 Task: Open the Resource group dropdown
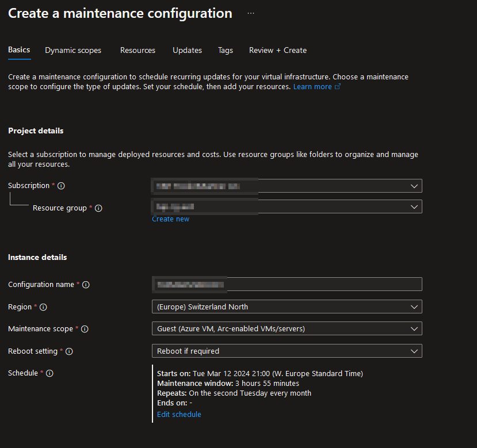pos(287,207)
